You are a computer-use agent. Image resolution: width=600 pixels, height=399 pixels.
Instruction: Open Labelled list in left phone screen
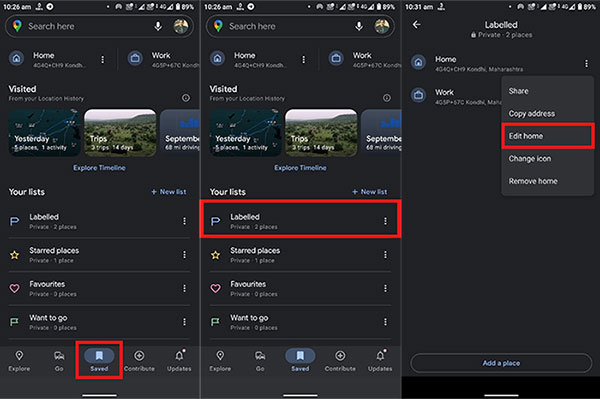99,221
